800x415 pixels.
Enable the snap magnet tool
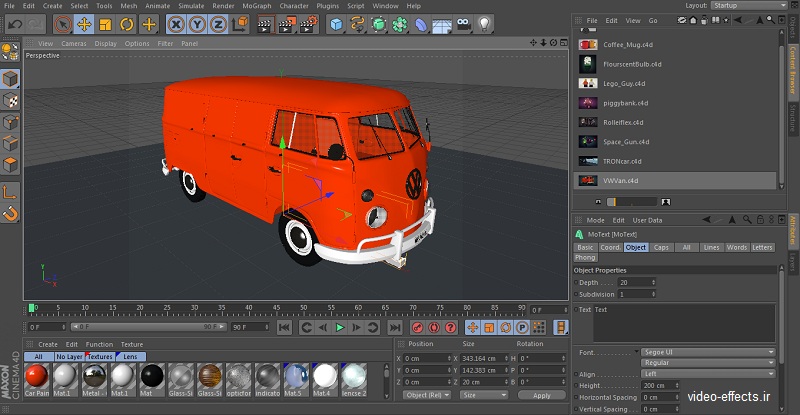[11, 213]
